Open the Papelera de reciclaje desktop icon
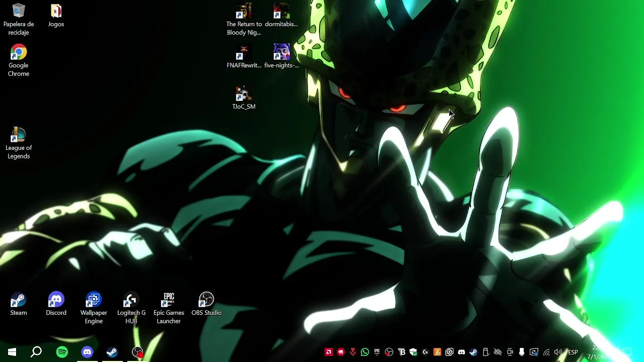 click(x=19, y=19)
